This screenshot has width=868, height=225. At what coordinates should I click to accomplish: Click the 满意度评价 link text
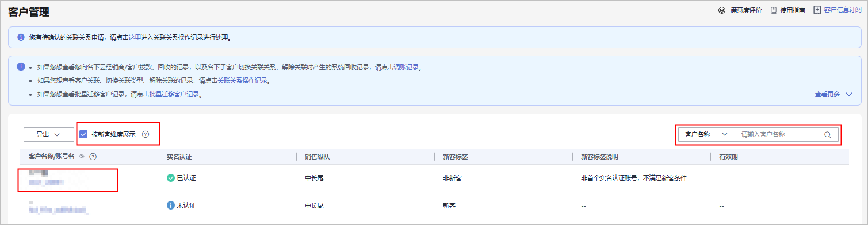[745, 10]
